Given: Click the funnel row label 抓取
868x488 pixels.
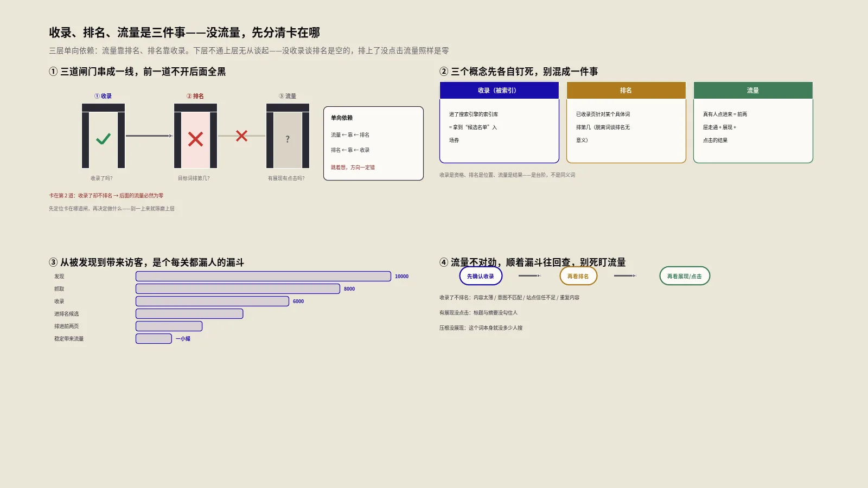Looking at the screenshot, I should [59, 289].
